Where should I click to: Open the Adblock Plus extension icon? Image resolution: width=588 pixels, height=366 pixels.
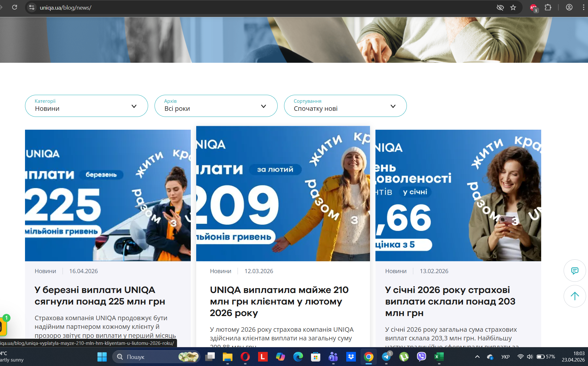point(533,8)
